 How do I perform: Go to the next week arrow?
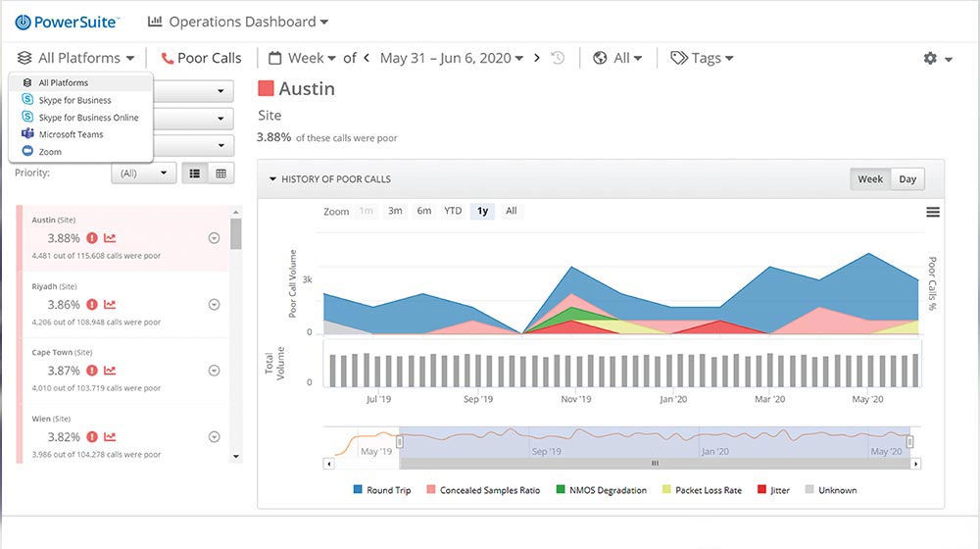click(x=537, y=59)
